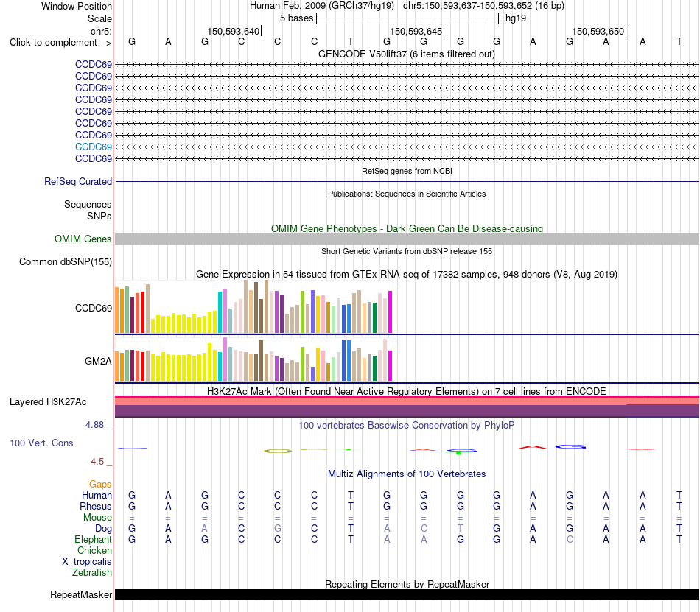
Task: Click the chr5:150,593,637-150,593,652 (16 bp) header text
Action: (483, 6)
